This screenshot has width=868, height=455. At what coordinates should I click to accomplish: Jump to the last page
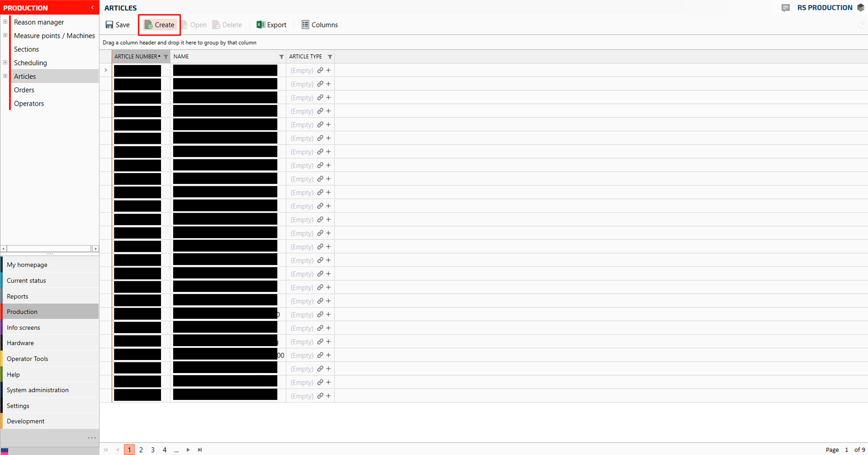200,450
